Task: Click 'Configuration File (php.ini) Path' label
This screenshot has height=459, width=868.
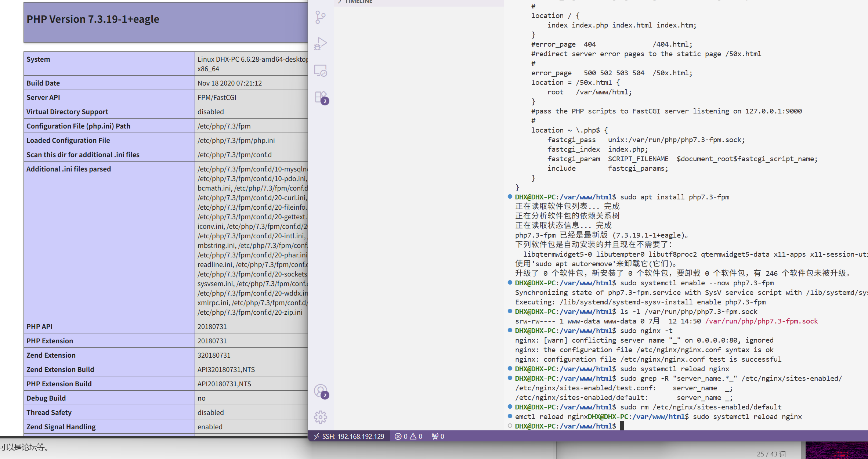Action: 78,126
